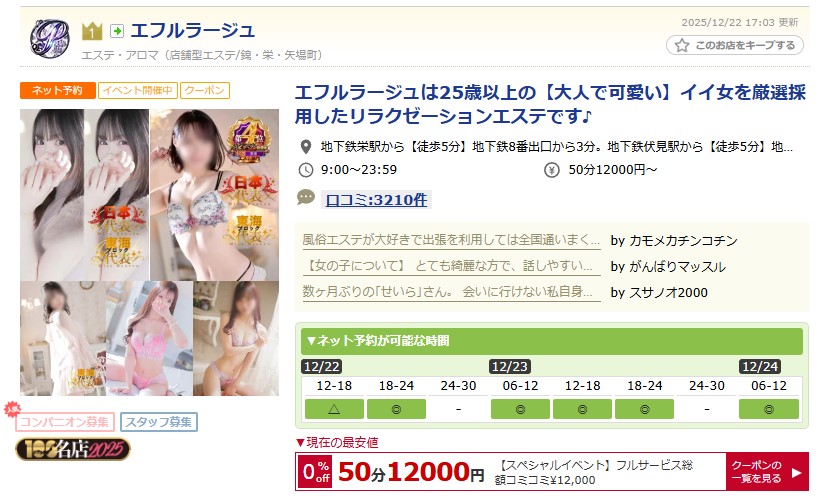This screenshot has height=499, width=831.
Task: Open the クーポン tag
Action: click(x=205, y=90)
